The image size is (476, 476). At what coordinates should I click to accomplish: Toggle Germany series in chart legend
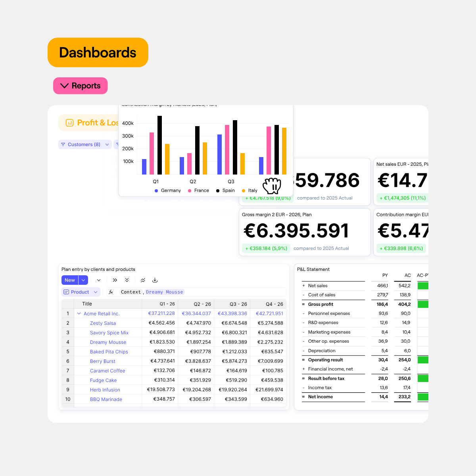coord(168,191)
